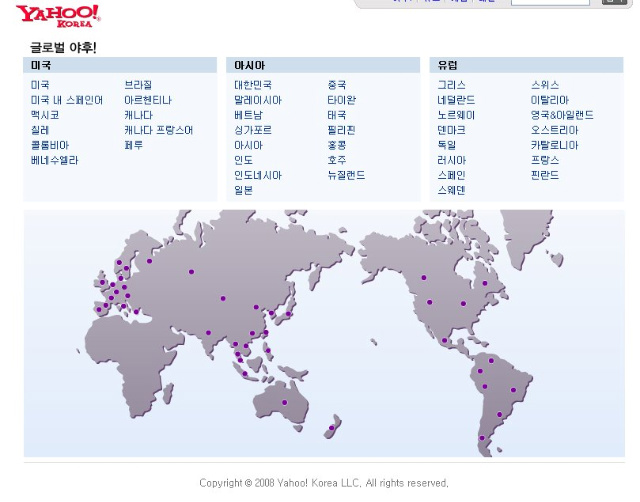
Task: Open the 대한민국 link
Action: 253,85
